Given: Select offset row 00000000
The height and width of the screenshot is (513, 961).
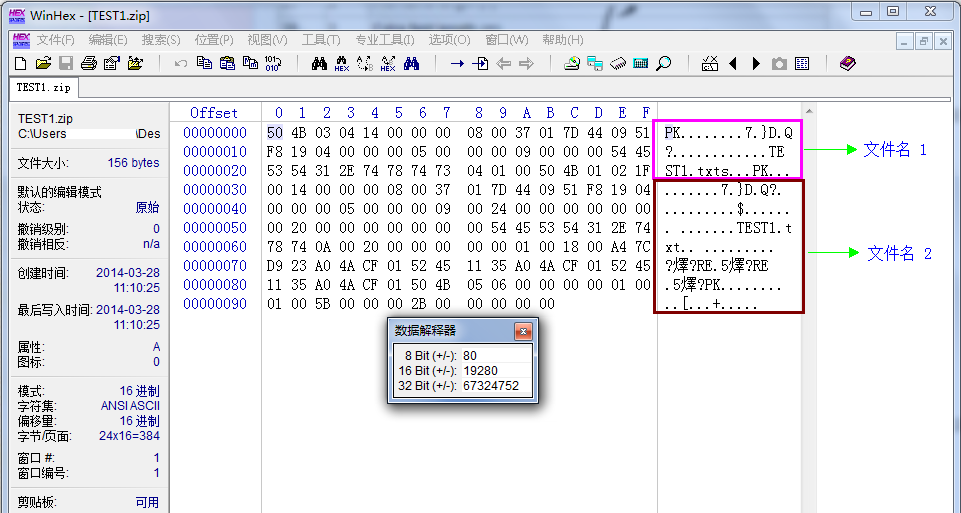Looking at the screenshot, I should [x=215, y=133].
